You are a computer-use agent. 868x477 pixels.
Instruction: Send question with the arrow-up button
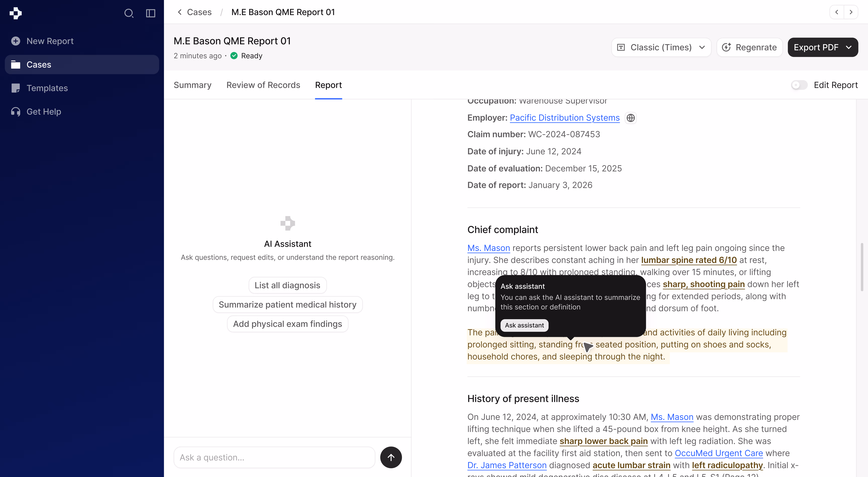(391, 457)
